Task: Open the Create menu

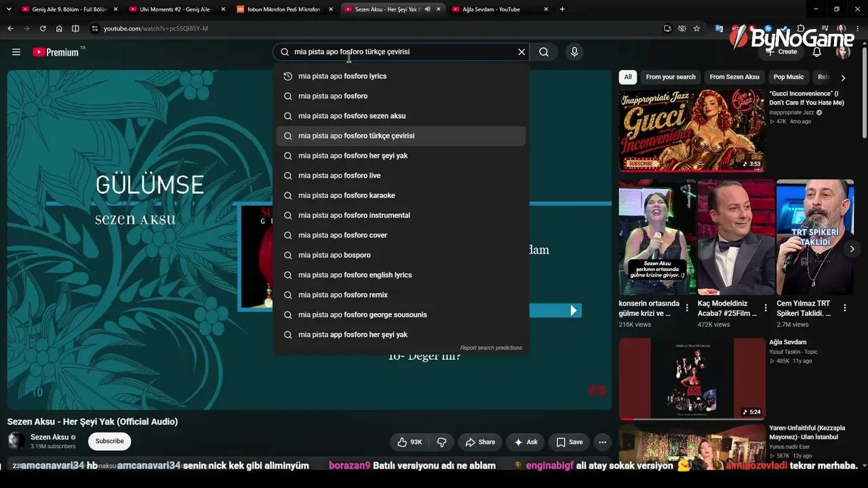Action: tap(781, 52)
